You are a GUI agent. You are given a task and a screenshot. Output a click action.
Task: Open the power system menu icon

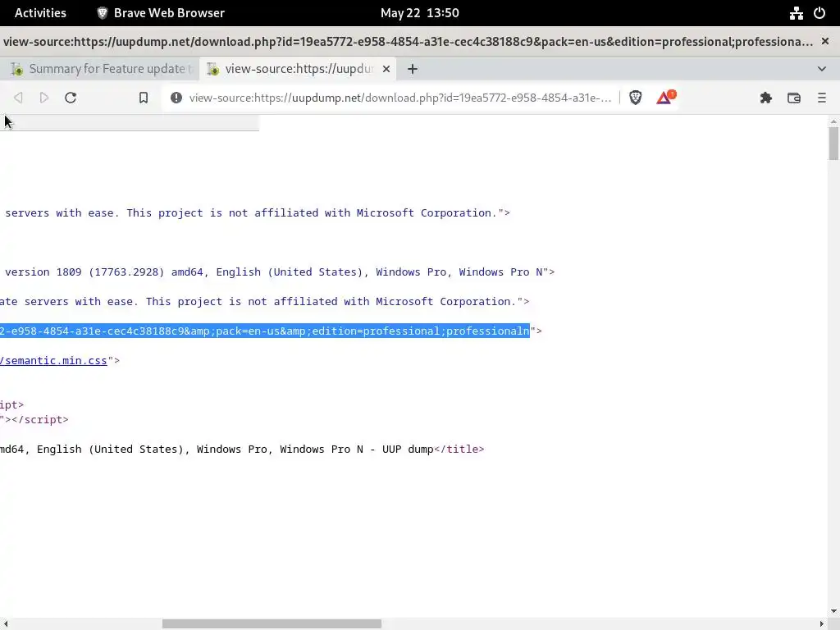819,13
